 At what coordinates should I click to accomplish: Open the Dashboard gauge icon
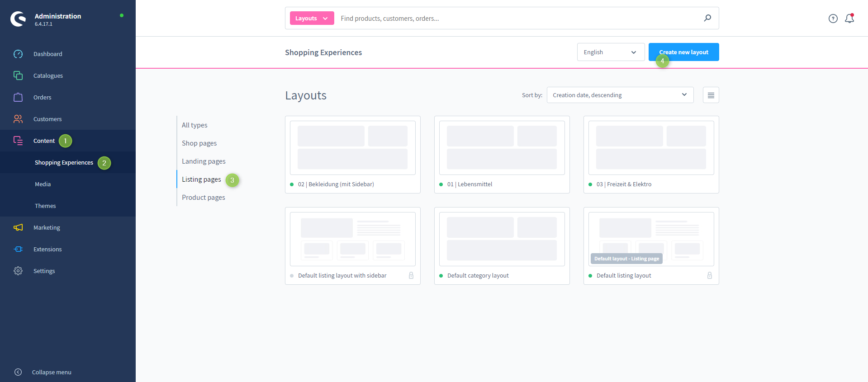pos(18,54)
